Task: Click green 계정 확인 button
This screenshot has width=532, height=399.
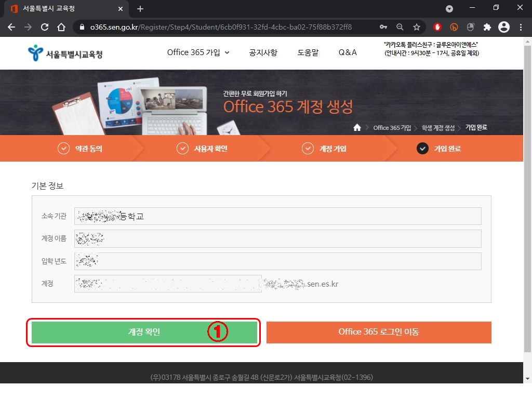Action: (x=144, y=332)
